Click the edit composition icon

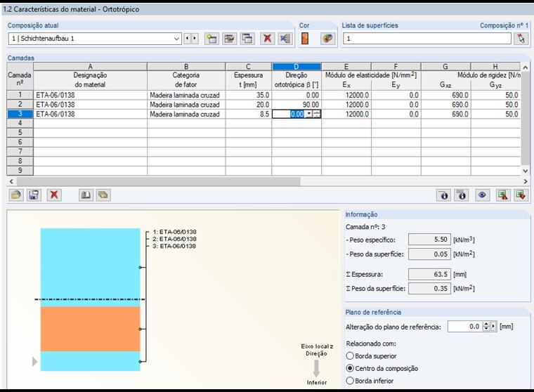[x=230, y=39]
